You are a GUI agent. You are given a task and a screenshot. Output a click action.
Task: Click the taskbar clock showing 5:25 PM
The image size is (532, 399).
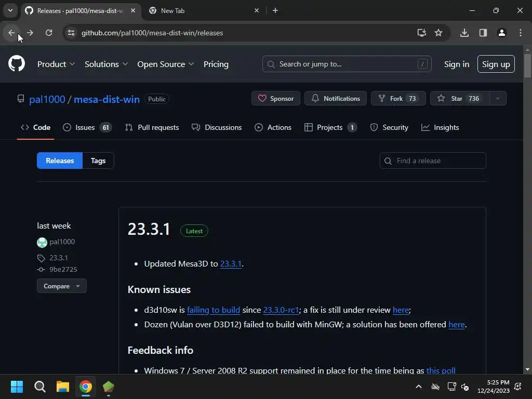(x=493, y=387)
